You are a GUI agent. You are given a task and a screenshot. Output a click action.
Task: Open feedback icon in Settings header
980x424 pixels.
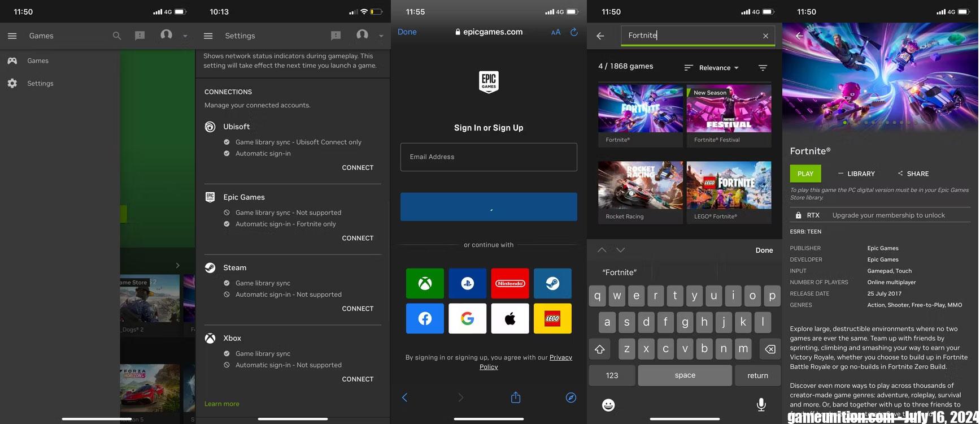click(x=336, y=36)
